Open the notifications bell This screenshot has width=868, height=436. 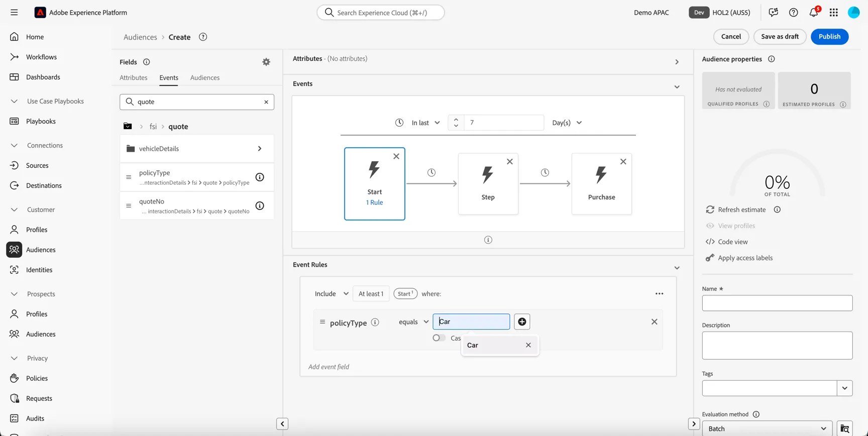[814, 13]
